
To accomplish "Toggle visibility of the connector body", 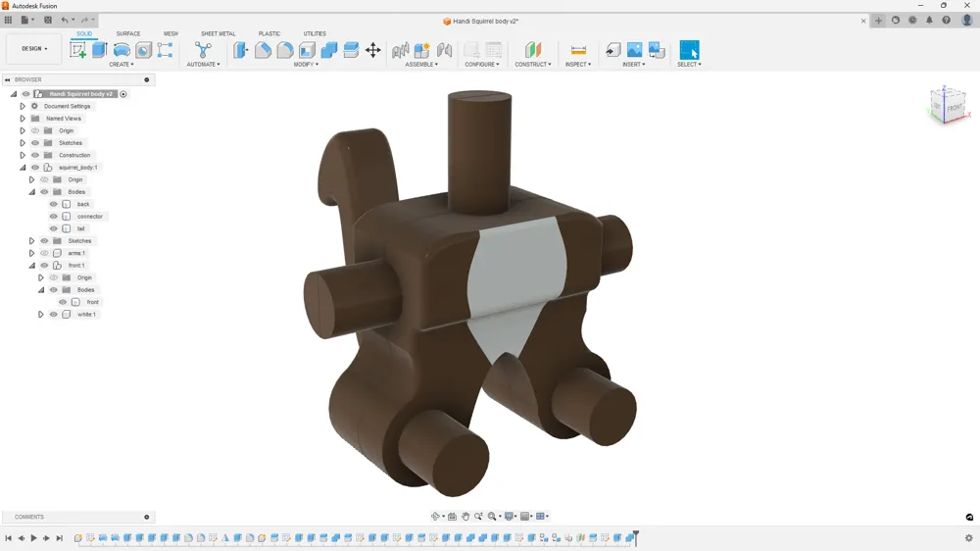I will pyautogui.click(x=54, y=217).
